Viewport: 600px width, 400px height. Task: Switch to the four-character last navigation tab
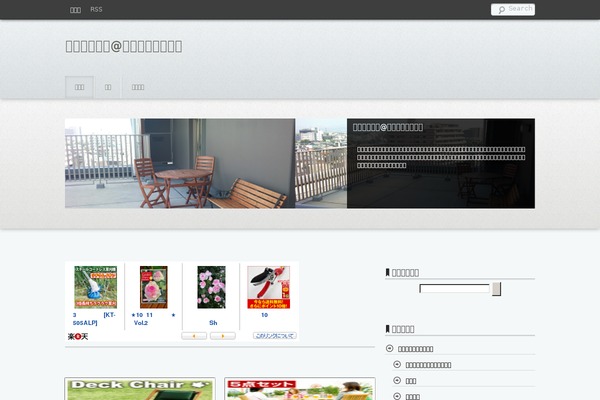[138, 87]
